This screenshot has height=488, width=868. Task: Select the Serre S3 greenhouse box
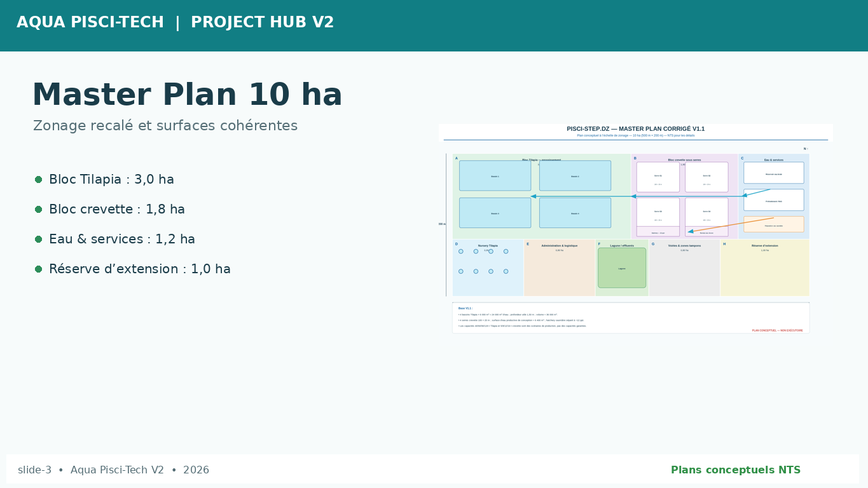(658, 213)
